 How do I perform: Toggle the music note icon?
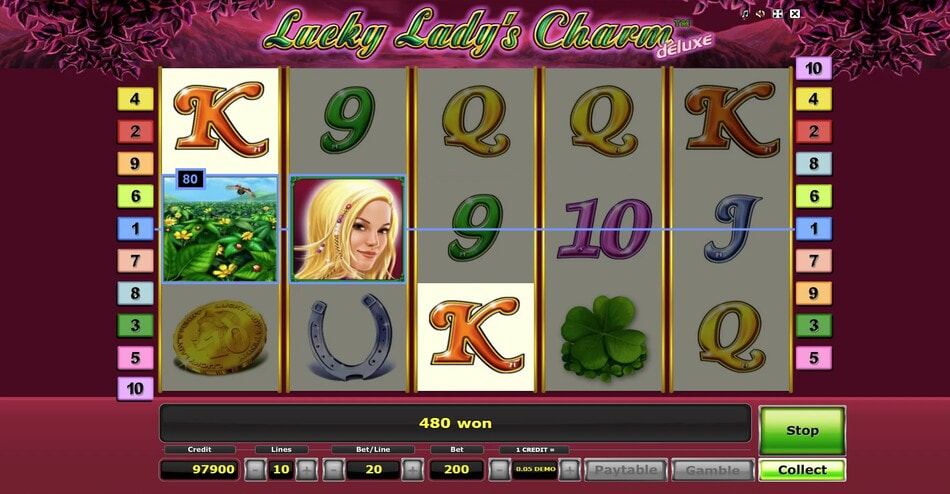click(x=745, y=13)
